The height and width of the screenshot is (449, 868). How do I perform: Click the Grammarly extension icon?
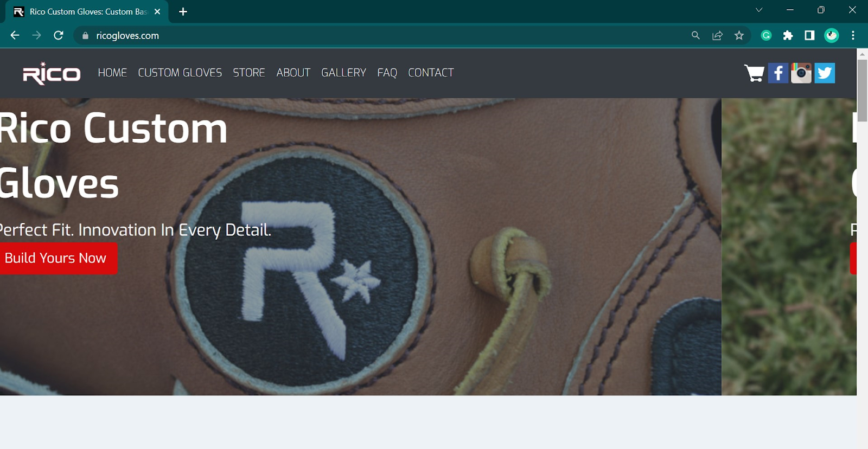(x=766, y=36)
